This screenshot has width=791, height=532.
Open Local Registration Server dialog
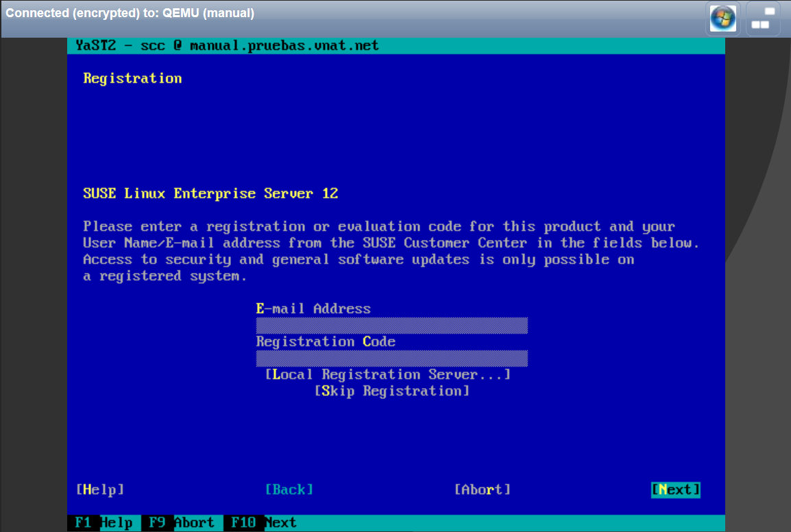pos(388,374)
